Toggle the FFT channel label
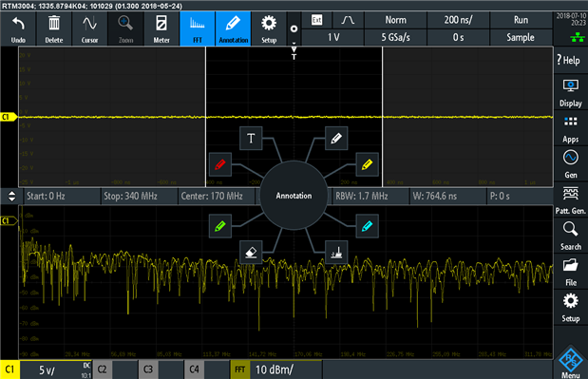Viewport: 588px width, 379px height. [240, 370]
